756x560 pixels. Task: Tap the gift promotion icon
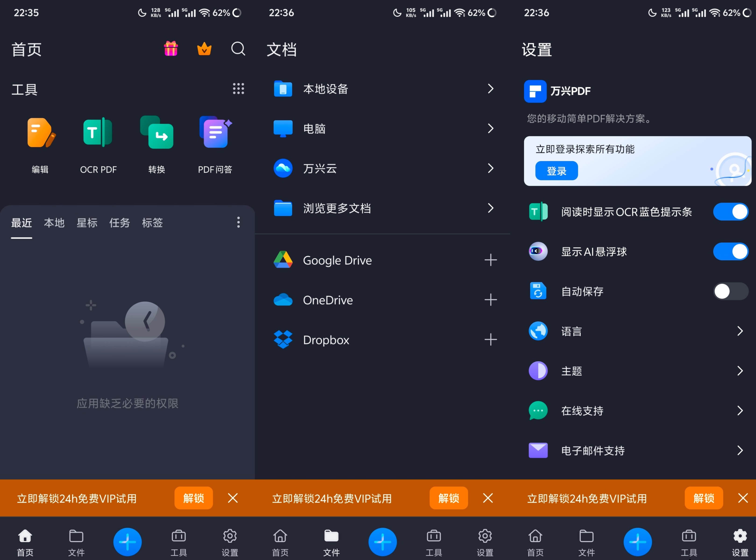click(171, 49)
